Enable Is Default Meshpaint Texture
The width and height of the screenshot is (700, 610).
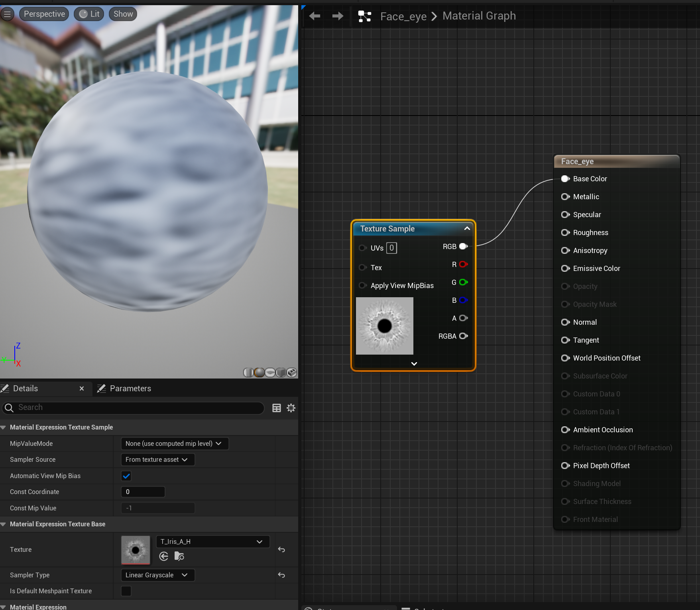coord(126,591)
